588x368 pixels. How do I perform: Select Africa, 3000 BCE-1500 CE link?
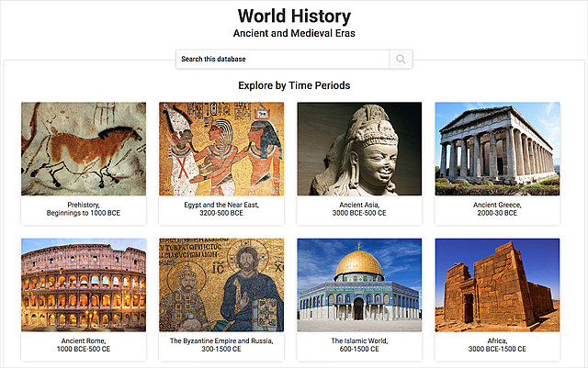(x=497, y=345)
